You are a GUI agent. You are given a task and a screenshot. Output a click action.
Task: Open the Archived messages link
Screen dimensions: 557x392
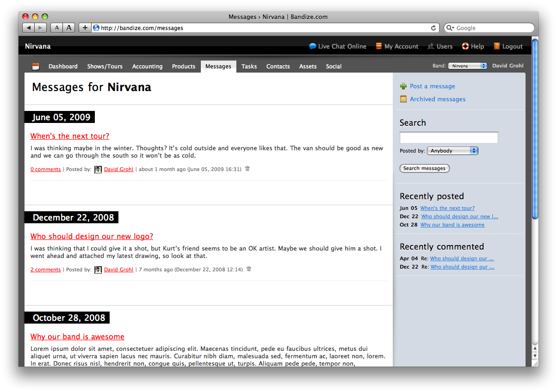[438, 99]
